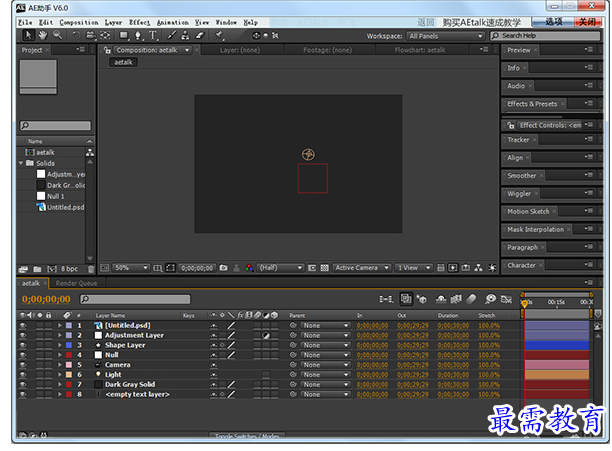Open the composition flowchart icon in viewer
The image size is (612, 451).
[x=479, y=268]
